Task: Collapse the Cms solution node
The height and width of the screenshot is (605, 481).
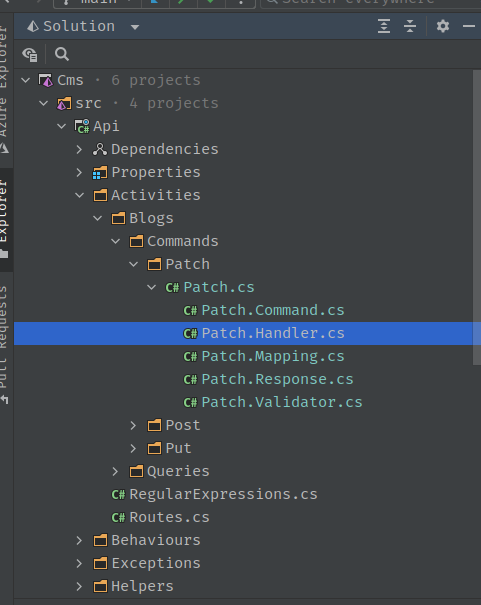Action: pyautogui.click(x=26, y=80)
